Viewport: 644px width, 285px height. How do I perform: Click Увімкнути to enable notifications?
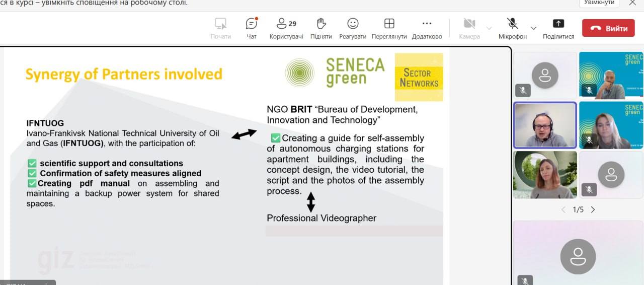[x=599, y=3]
